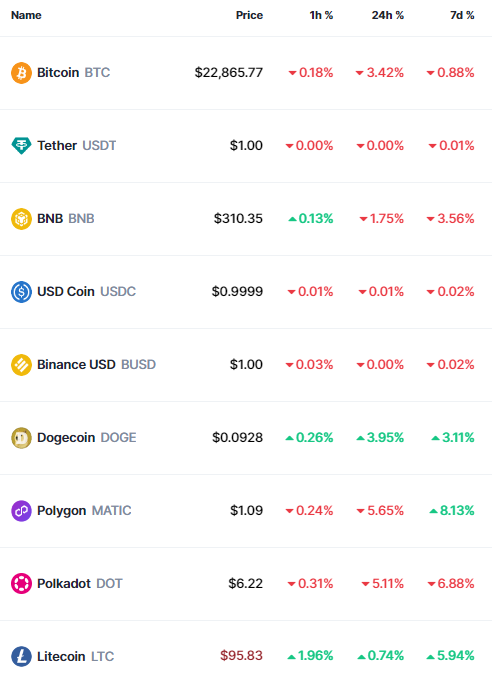Click the blue Litecoin logo icon
The width and height of the screenshot is (492, 682).
(x=21, y=657)
